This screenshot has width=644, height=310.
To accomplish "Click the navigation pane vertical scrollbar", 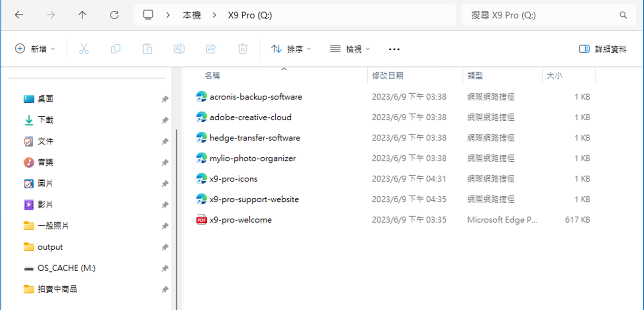I will [176, 220].
